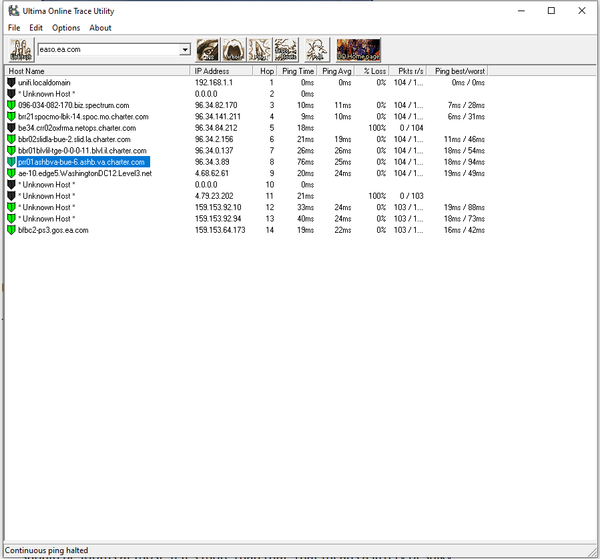Click green shield beside bfbc2-ps3.gos.ea.com
Image resolution: width=600 pixels, height=559 pixels.
point(11,230)
